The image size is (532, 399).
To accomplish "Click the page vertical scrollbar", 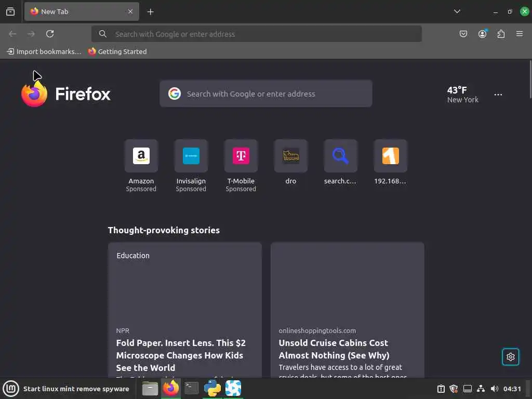I will [529, 79].
